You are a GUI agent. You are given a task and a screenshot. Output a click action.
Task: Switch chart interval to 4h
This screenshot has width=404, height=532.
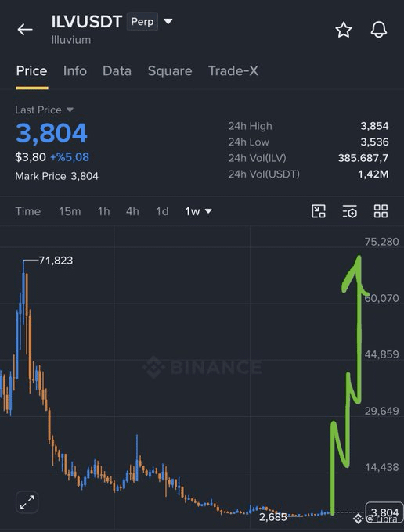(132, 211)
